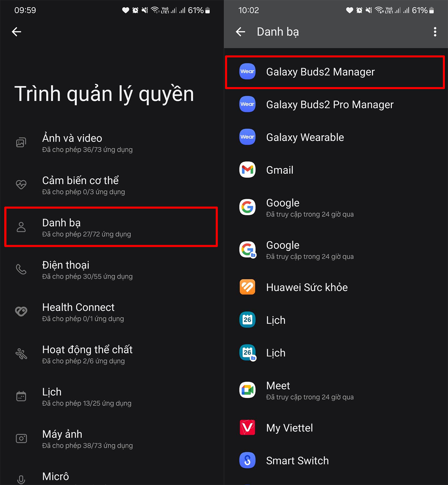Select Galaxy Buds2 Pro Manager app
The image size is (448, 485).
[x=336, y=104]
